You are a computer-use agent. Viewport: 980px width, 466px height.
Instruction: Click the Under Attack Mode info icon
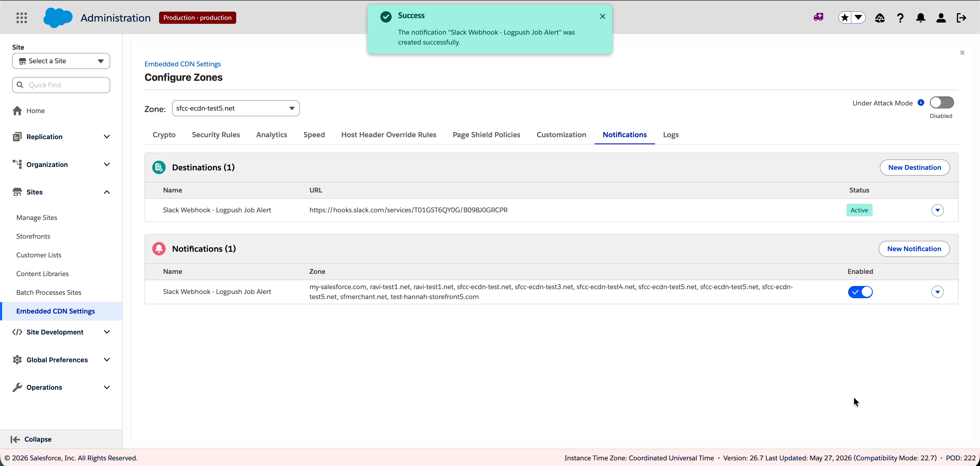pyautogui.click(x=921, y=103)
